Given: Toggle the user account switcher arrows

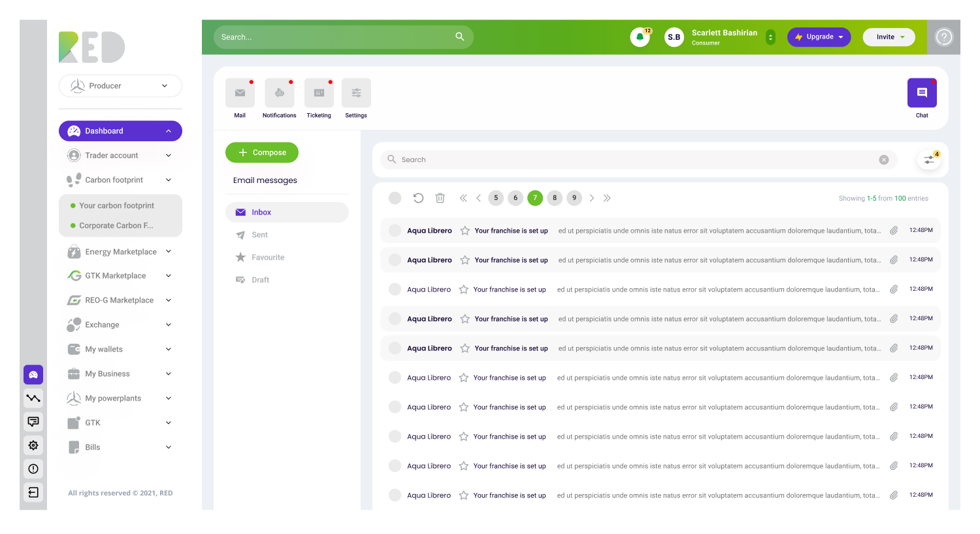Looking at the screenshot, I should tap(771, 37).
